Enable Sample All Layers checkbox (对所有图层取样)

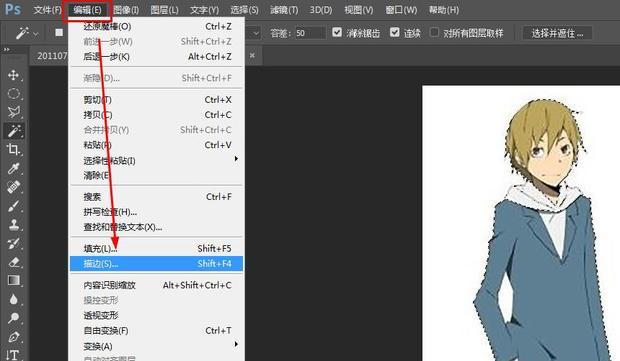click(434, 32)
